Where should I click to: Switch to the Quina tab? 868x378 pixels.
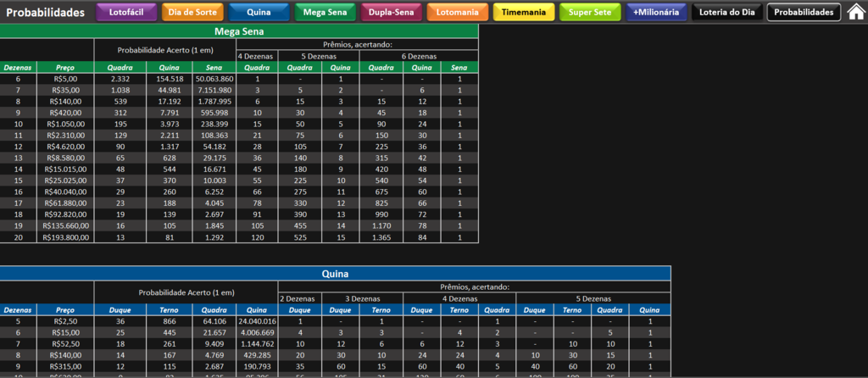(259, 12)
